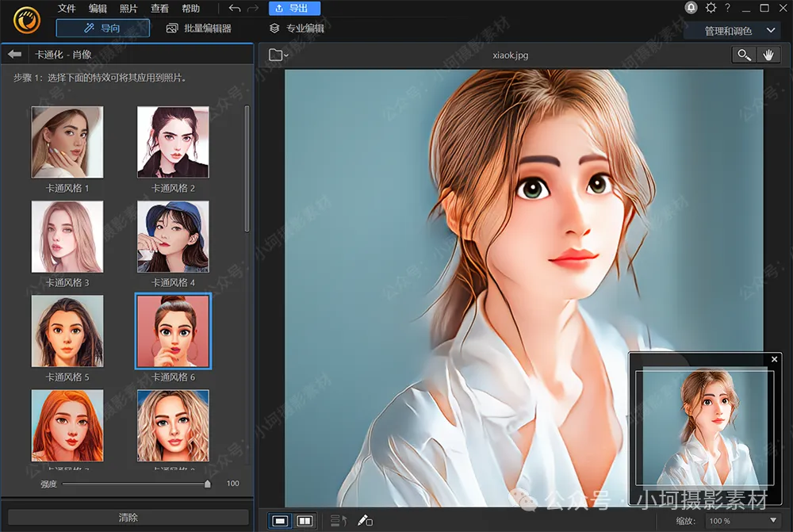
Task: Close the navigator preview panel
Action: pyautogui.click(x=775, y=360)
